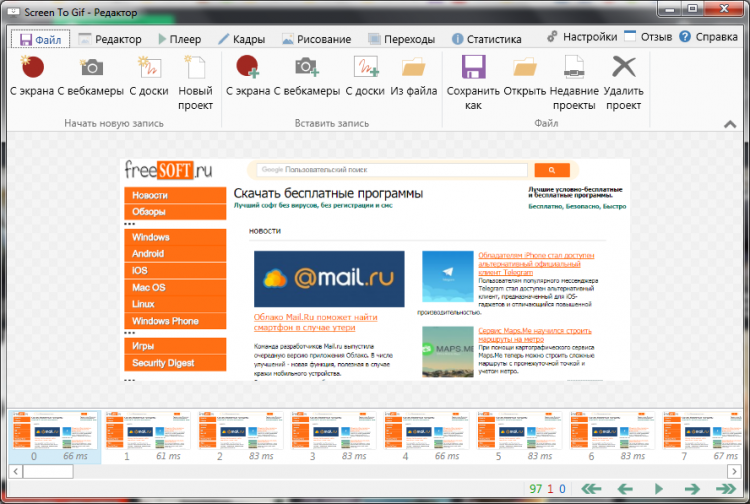Image resolution: width=750 pixels, height=504 pixels.
Task: Insert a recording from webcam
Action: [307, 76]
